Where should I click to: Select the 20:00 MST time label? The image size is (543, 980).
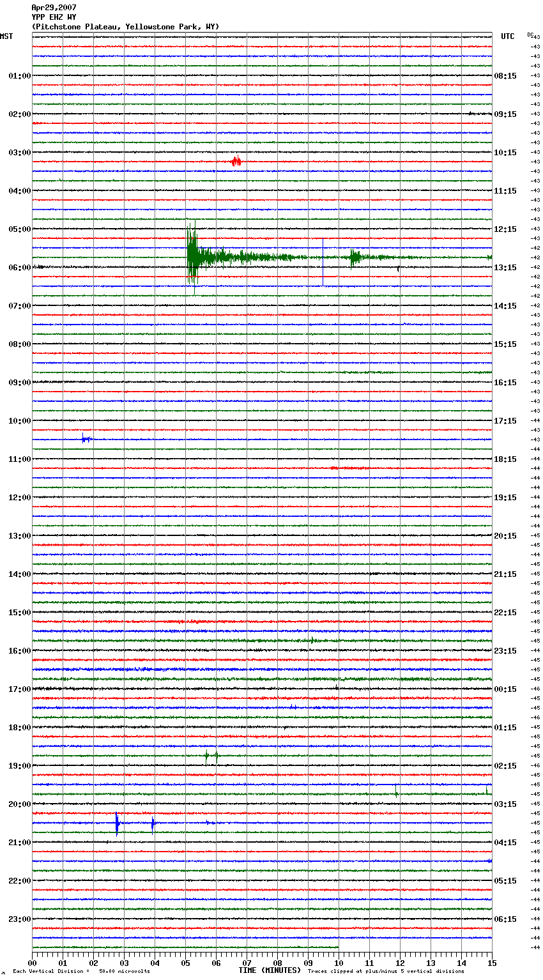tap(20, 804)
